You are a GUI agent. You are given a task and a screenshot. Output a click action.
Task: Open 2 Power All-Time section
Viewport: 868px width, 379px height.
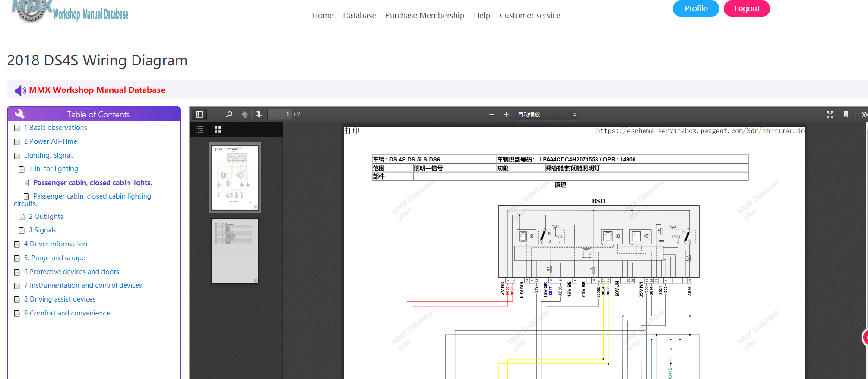[x=51, y=141]
